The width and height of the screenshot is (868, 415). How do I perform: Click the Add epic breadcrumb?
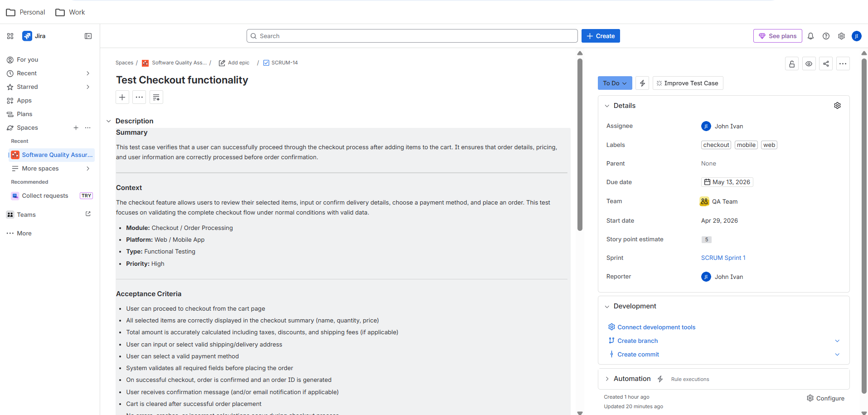[x=234, y=63]
